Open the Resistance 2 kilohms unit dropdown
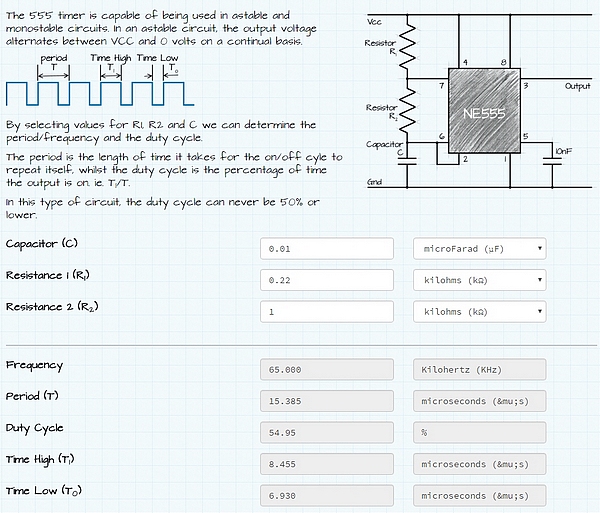 point(479,312)
